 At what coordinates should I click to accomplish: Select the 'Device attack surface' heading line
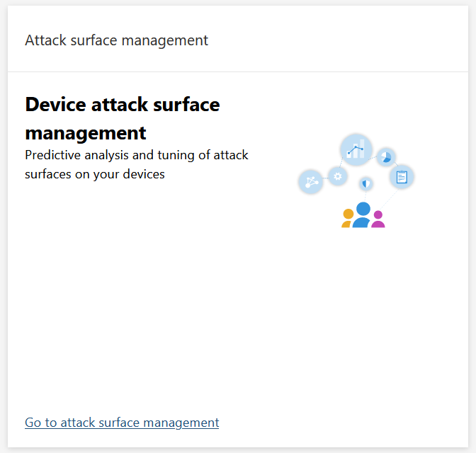pos(122,105)
